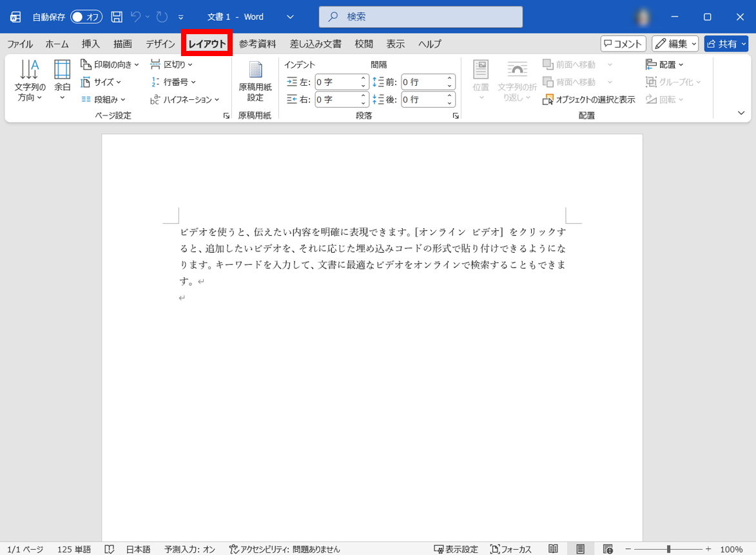Select the print layout view button

(x=581, y=549)
